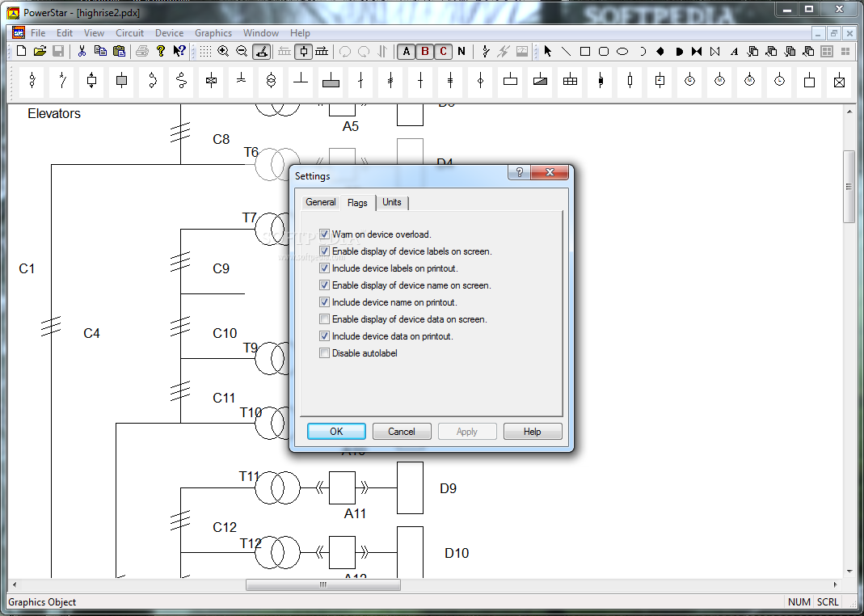Screen dimensions: 864x616
Task: Open the Device menu
Action: (x=169, y=33)
